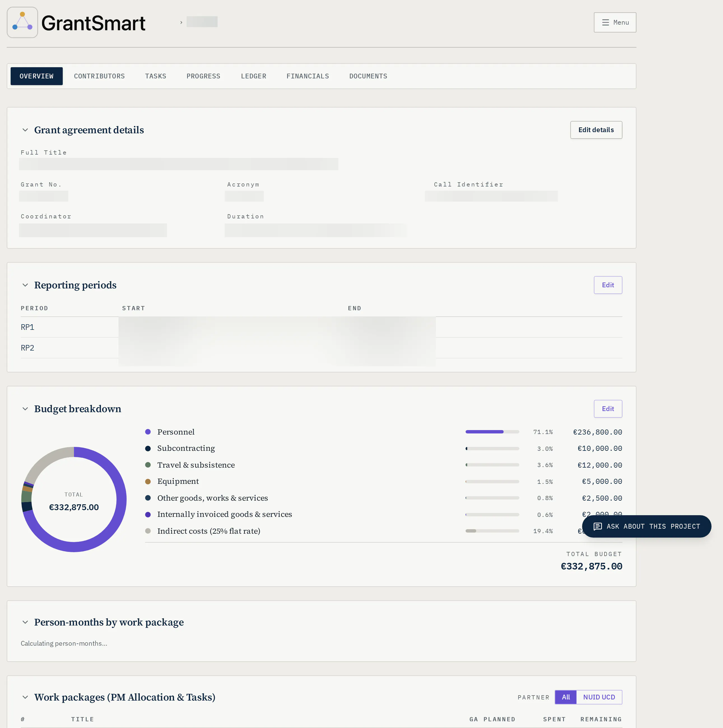The height and width of the screenshot is (728, 723).
Task: Click Edit in Budget breakdown
Action: (608, 409)
